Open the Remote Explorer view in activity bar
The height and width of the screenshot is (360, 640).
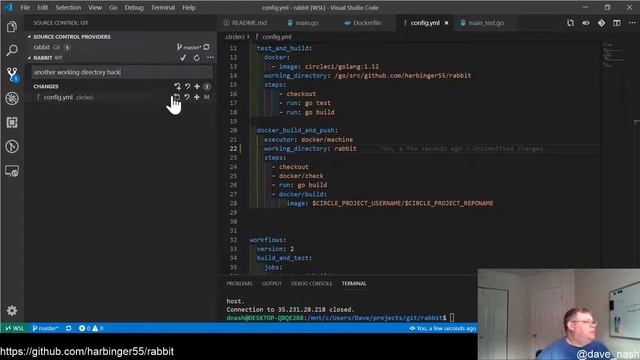(12, 171)
